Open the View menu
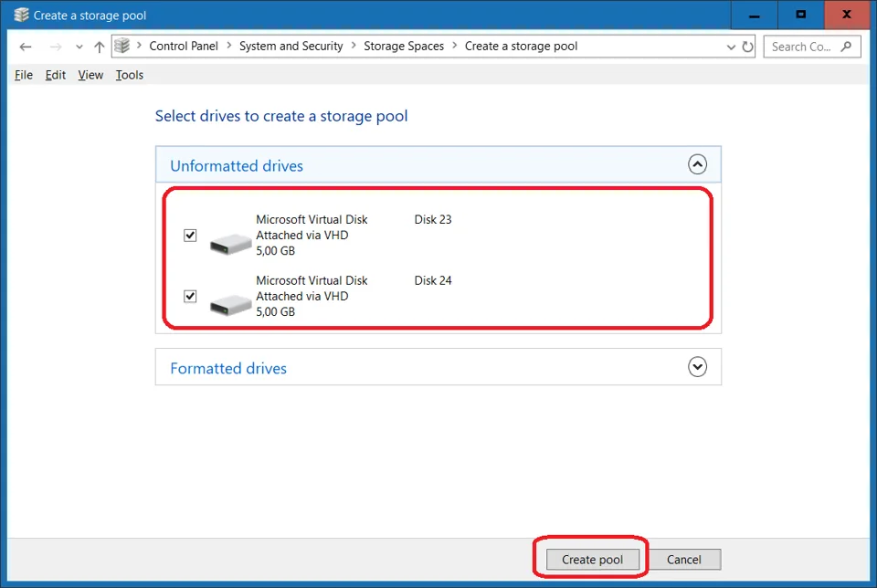This screenshot has height=588, width=877. pos(90,75)
